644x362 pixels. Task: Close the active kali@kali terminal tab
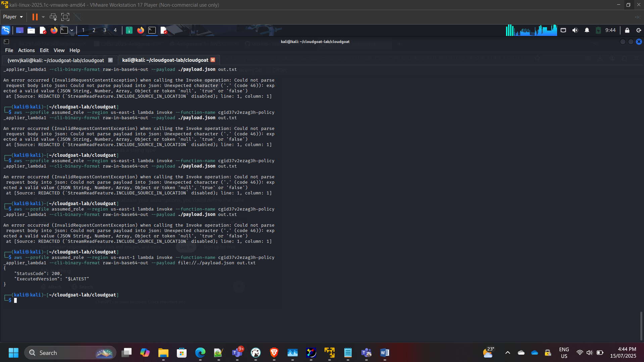213,60
